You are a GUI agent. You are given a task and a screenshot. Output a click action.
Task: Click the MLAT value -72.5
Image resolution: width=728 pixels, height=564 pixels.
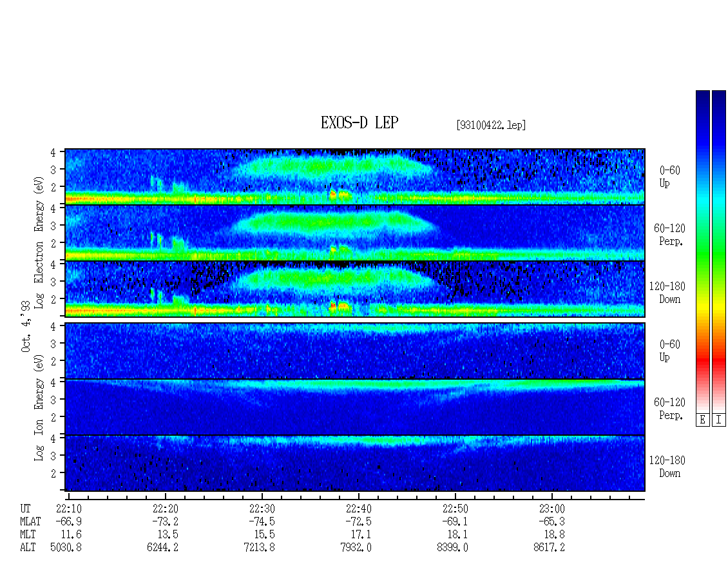pyautogui.click(x=358, y=521)
